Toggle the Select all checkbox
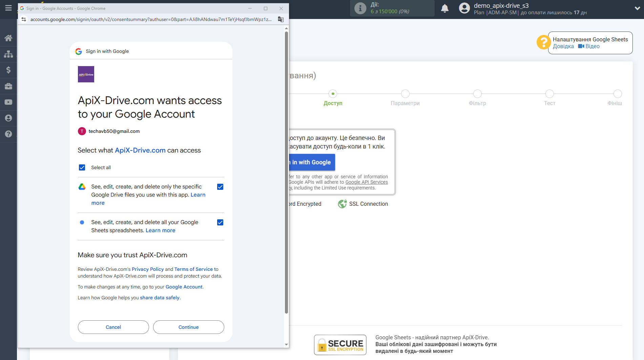644x360 pixels. coord(82,167)
